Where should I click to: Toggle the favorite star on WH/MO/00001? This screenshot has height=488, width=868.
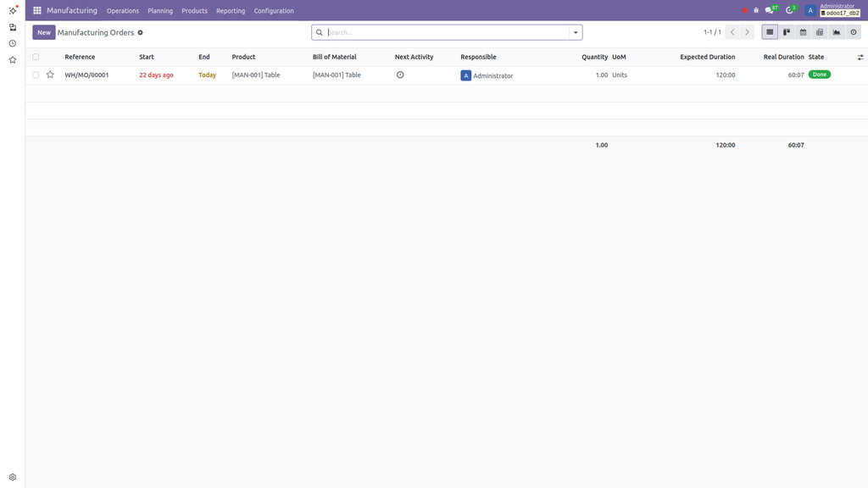point(50,75)
